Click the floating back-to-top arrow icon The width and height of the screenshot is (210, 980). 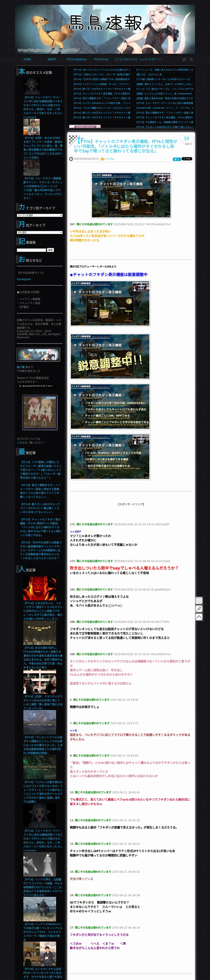coord(199,617)
